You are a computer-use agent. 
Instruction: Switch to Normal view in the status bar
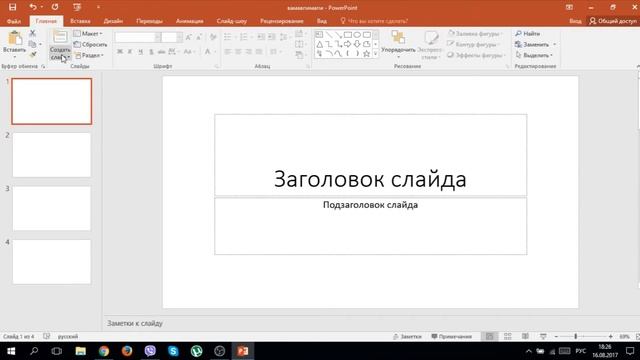point(489,336)
